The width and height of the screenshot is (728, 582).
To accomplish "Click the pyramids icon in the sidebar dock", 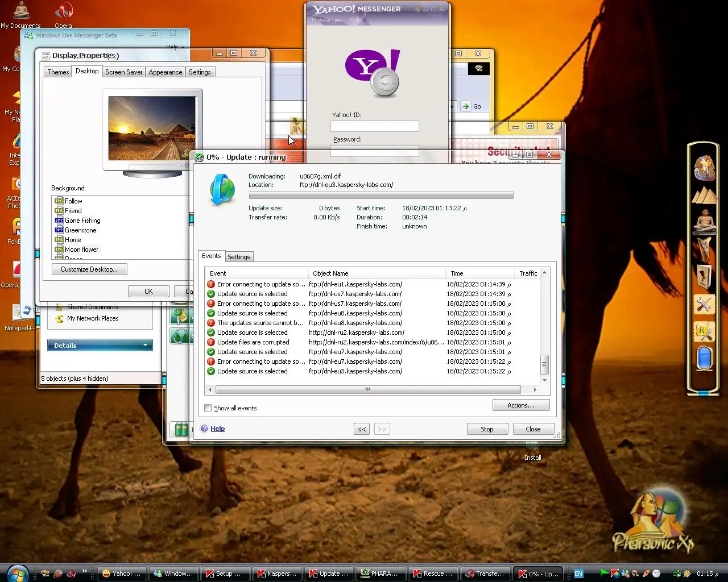I will tap(704, 196).
